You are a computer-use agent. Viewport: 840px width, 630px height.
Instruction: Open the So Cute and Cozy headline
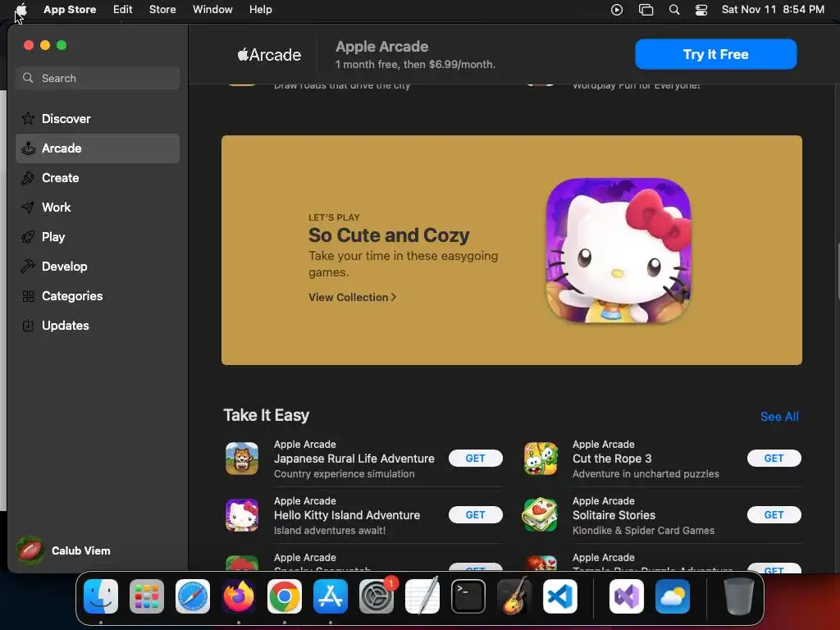tap(389, 235)
